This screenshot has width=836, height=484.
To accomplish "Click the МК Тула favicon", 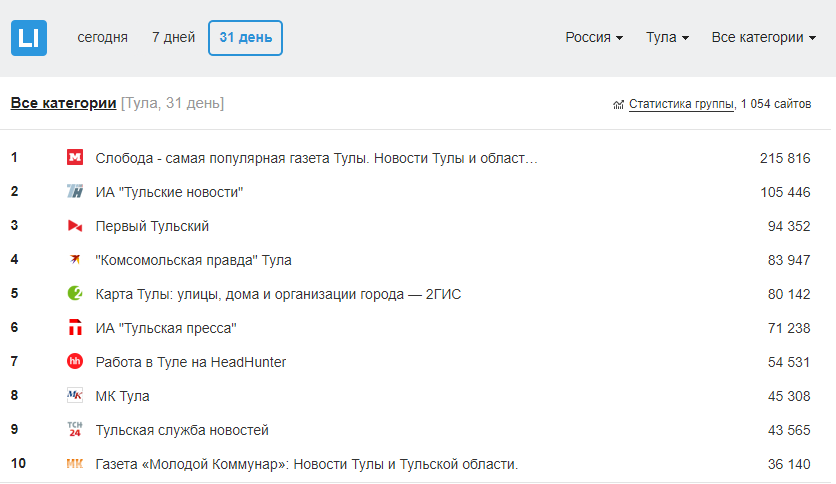I will click(75, 396).
